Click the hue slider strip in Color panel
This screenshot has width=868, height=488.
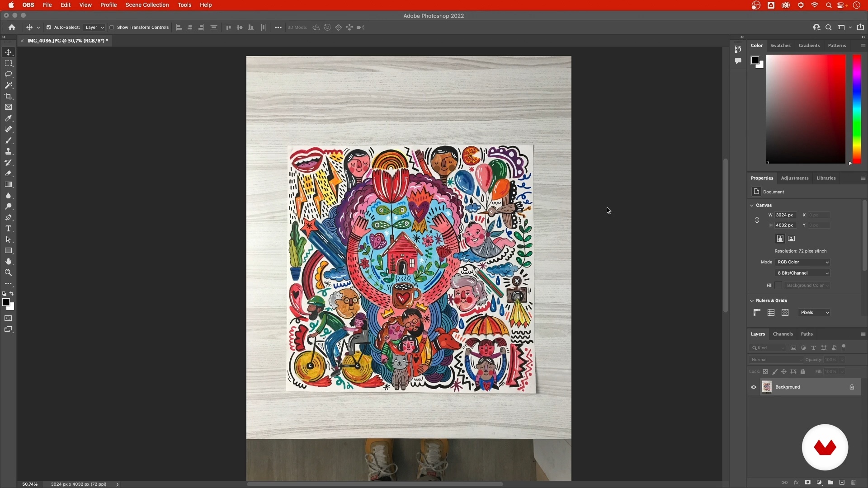tap(856, 108)
